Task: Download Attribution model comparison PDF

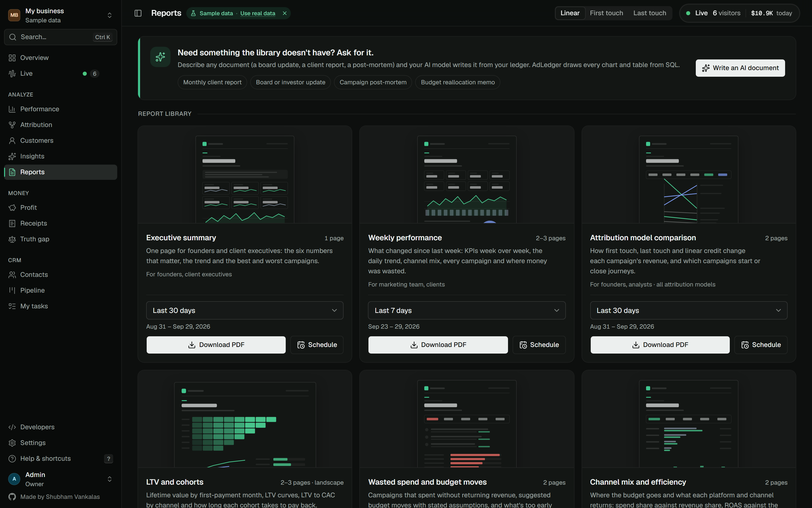Action: (660, 345)
